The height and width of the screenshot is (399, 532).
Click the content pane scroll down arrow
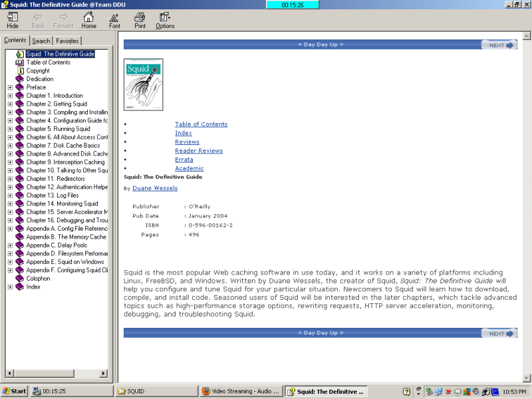point(527,378)
